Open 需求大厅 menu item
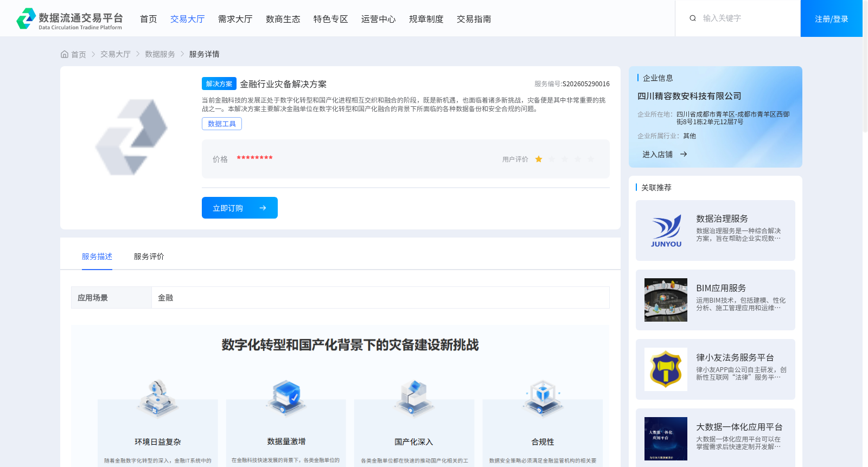Image resolution: width=868 pixels, height=467 pixels. pos(235,19)
